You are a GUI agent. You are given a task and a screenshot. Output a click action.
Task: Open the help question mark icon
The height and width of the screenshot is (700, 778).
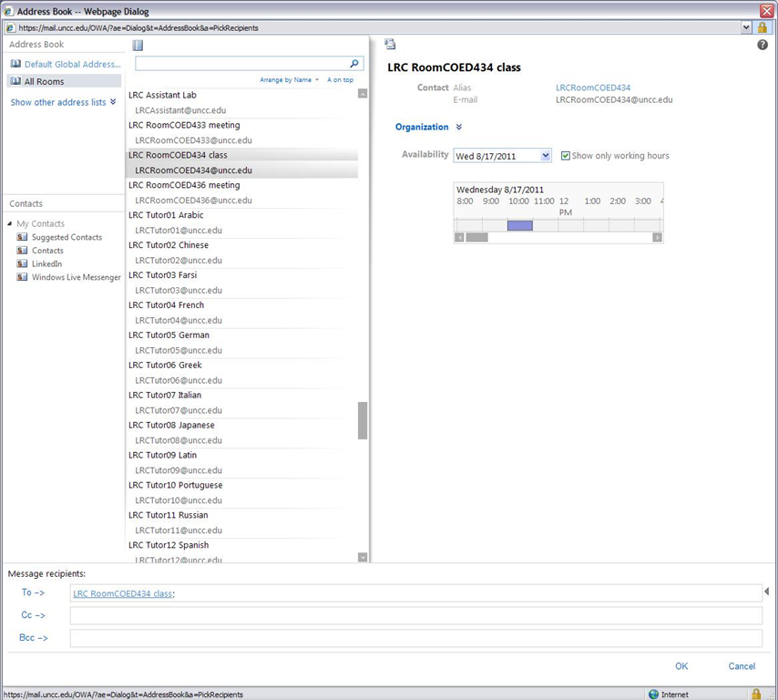pos(763,45)
